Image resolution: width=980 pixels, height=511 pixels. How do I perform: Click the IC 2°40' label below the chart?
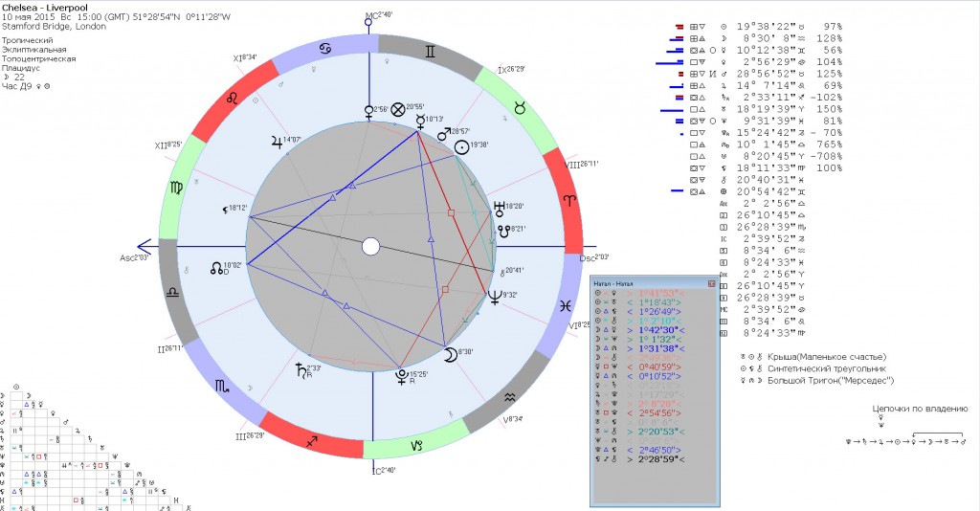383,471
